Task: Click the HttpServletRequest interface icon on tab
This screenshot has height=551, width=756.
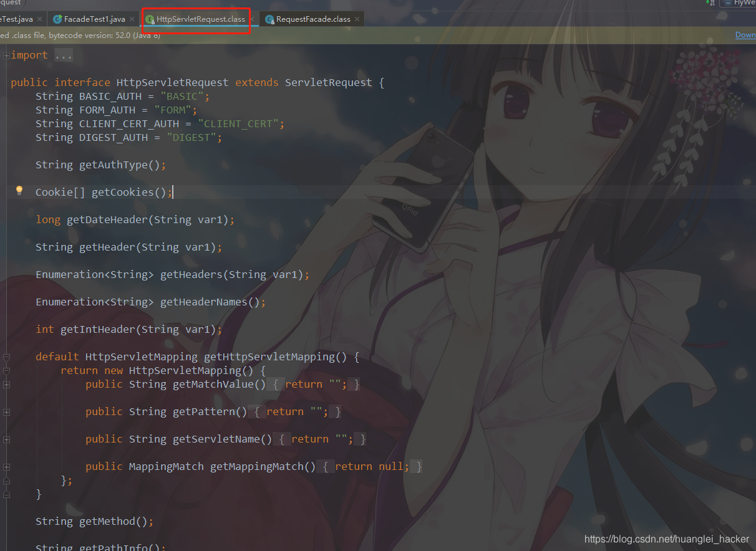Action: (150, 19)
